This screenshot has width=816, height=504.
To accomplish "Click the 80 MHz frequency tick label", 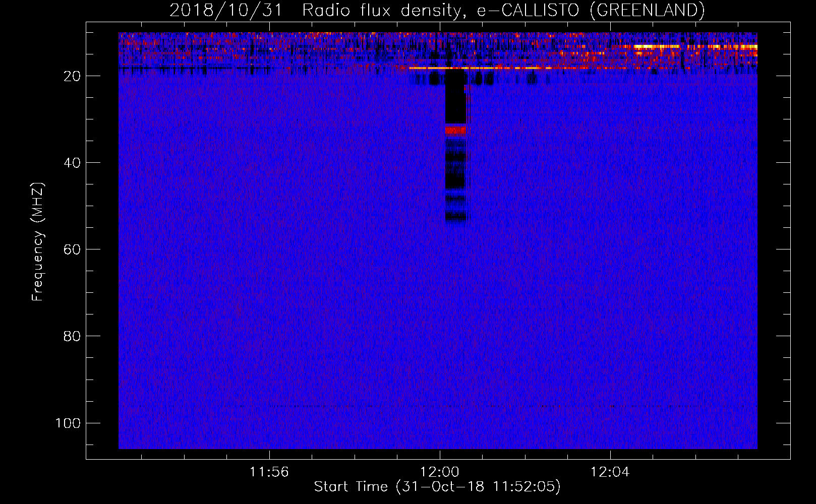I will pos(72,336).
